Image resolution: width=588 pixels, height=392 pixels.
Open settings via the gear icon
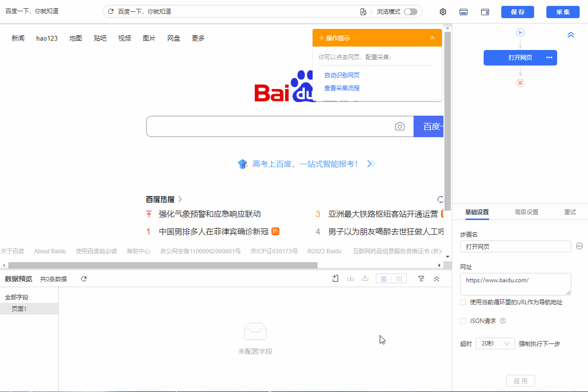(x=443, y=12)
